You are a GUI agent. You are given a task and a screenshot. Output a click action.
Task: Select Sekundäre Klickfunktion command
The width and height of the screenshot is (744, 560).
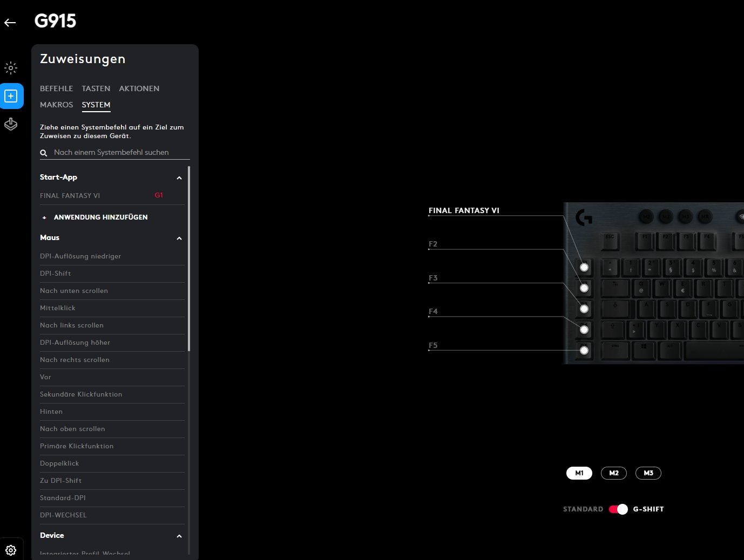(x=112, y=394)
